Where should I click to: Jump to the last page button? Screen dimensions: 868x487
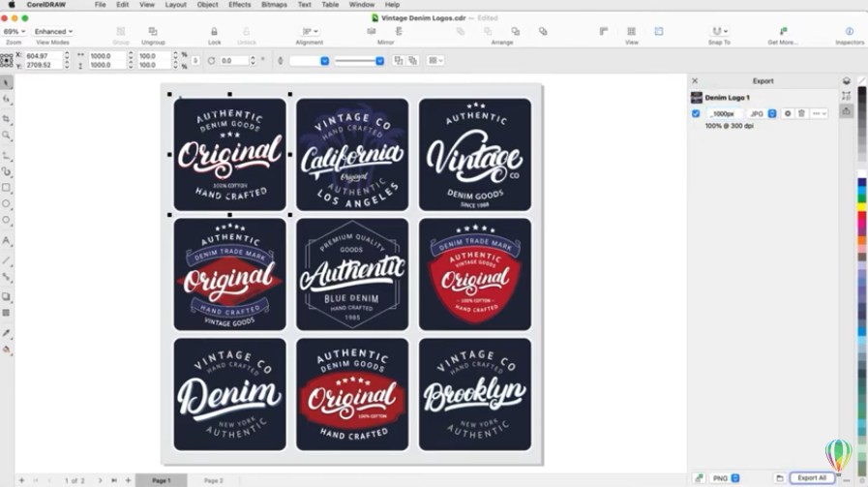[114, 481]
